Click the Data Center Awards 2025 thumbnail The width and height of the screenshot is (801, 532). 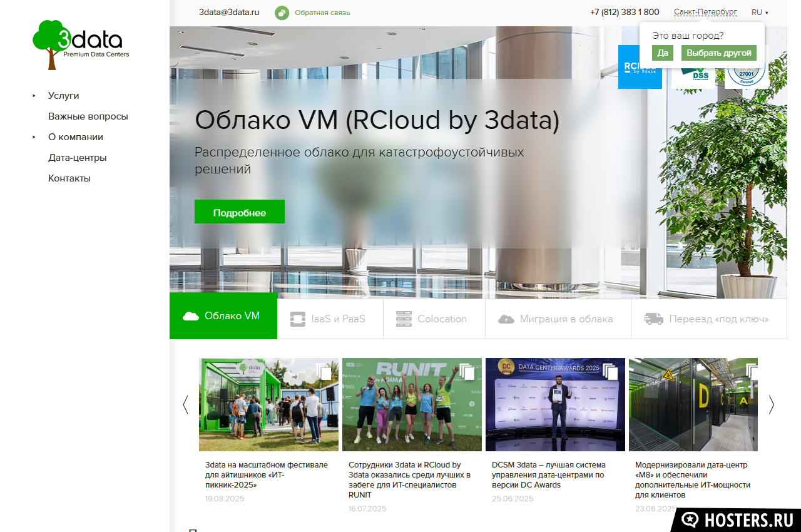click(555, 405)
